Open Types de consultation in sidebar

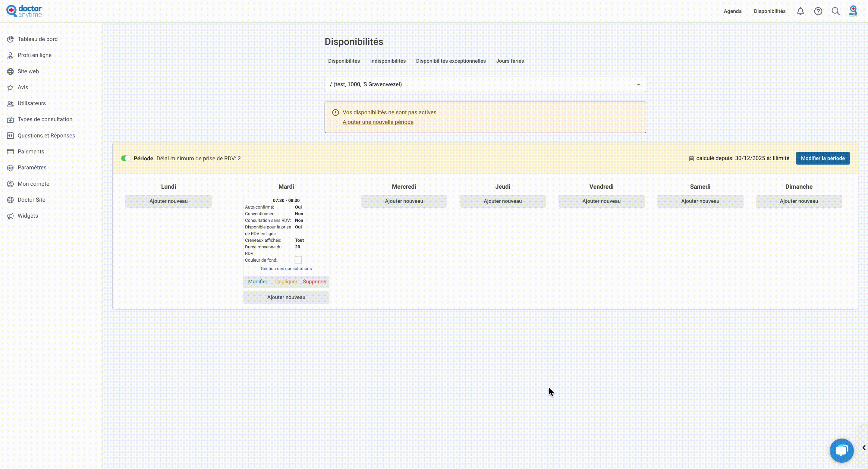[45, 119]
